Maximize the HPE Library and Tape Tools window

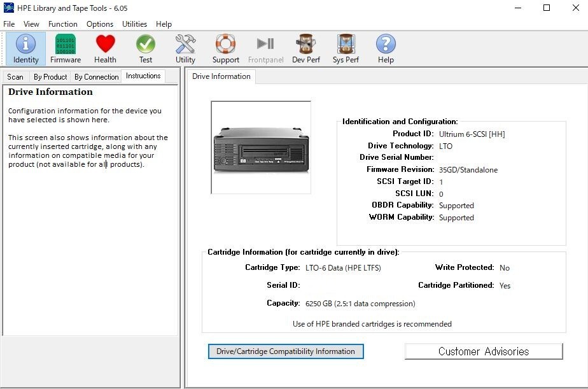pos(547,8)
